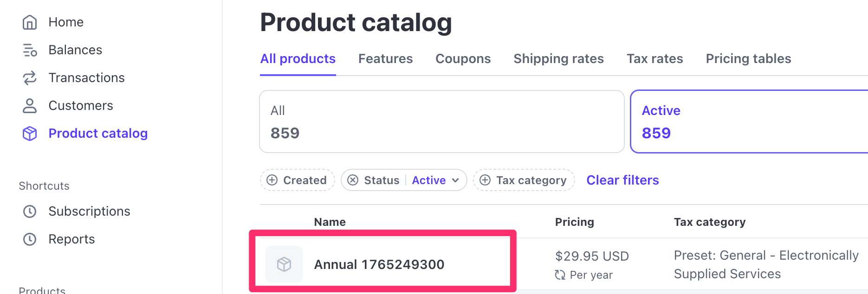The height and width of the screenshot is (294, 868).
Task: Click the Product catalog box icon
Action: pyautogui.click(x=30, y=134)
